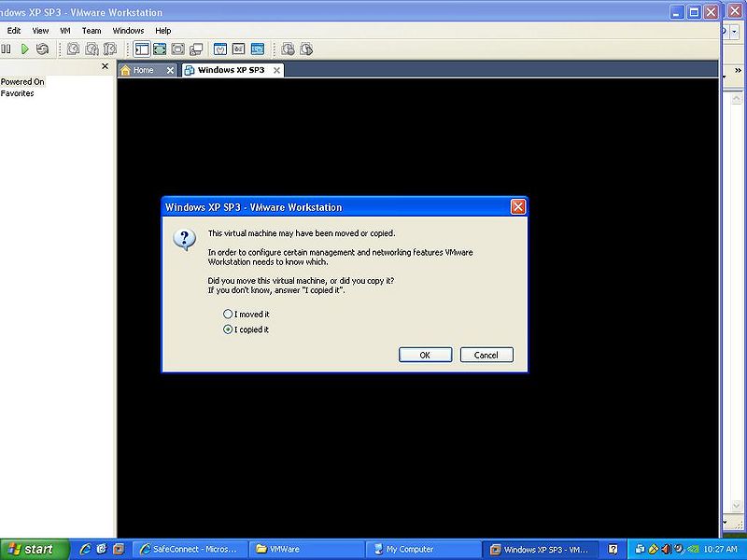Open the VMWare folder taskbar button
Screen dimensions: 747x560
[x=306, y=549]
